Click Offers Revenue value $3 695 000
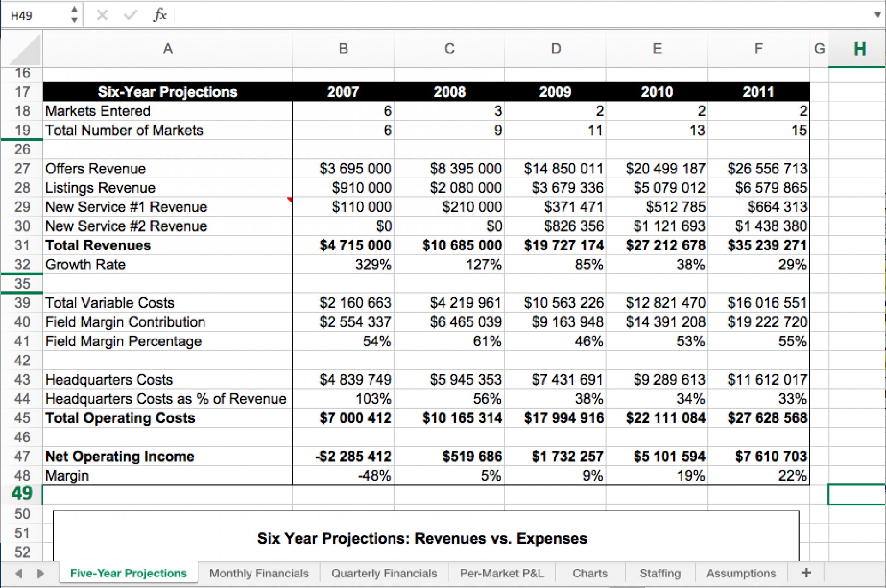Screen dimensions: 886x588 pos(343,169)
